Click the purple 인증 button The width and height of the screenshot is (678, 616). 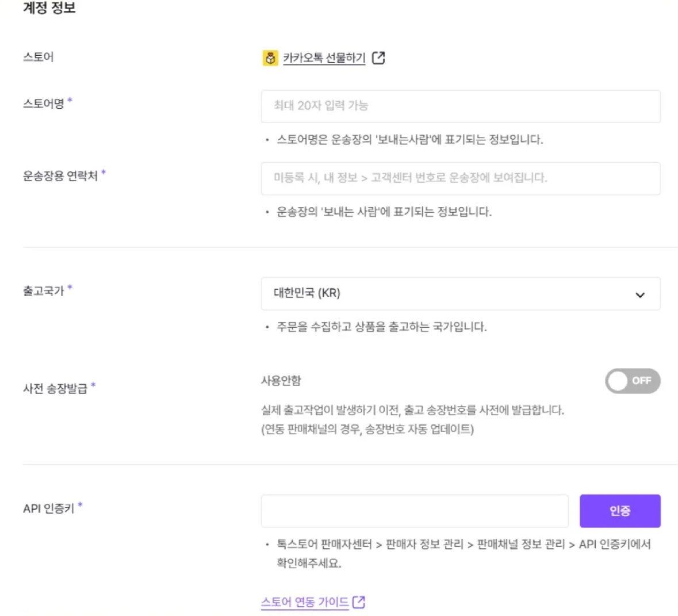pyautogui.click(x=620, y=511)
